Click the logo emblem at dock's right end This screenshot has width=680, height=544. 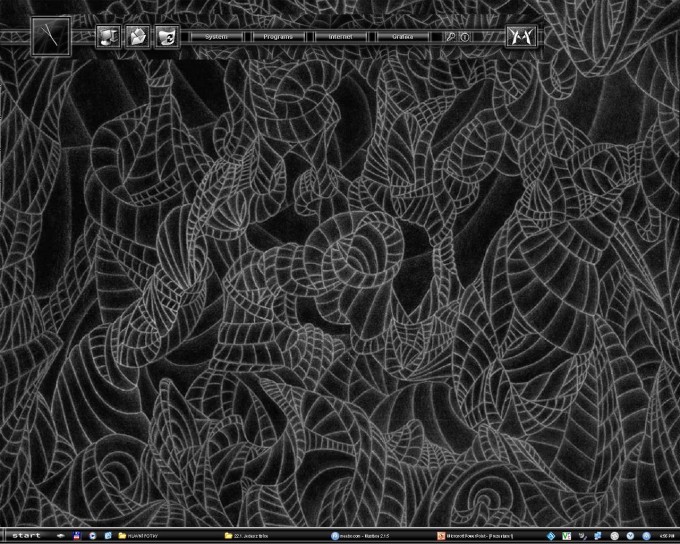click(522, 36)
